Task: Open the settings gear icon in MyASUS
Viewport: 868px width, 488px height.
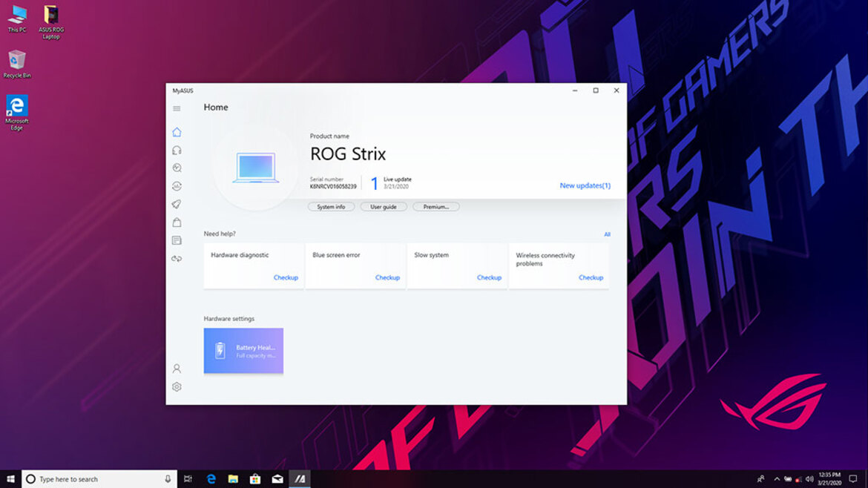Action: 177,386
